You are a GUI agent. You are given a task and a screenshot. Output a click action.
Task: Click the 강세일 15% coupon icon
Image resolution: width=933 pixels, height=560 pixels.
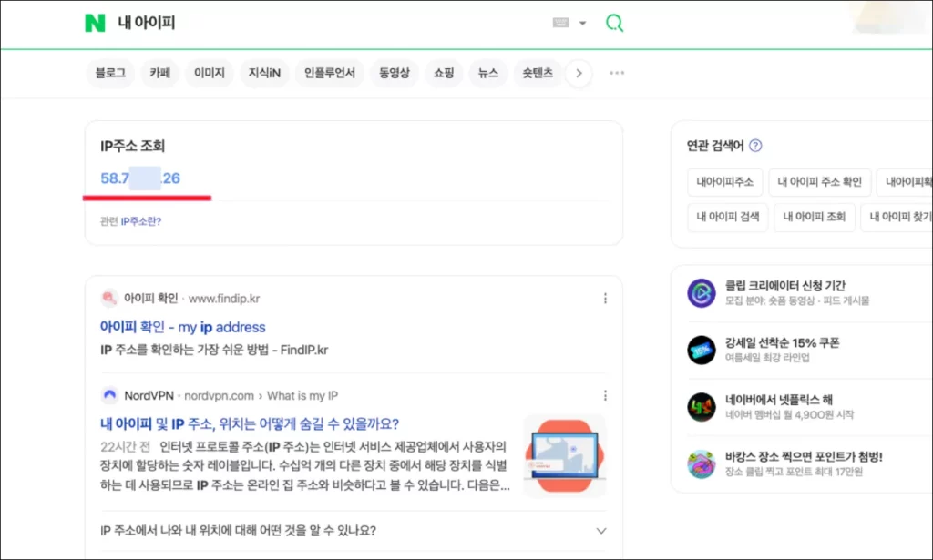click(702, 350)
